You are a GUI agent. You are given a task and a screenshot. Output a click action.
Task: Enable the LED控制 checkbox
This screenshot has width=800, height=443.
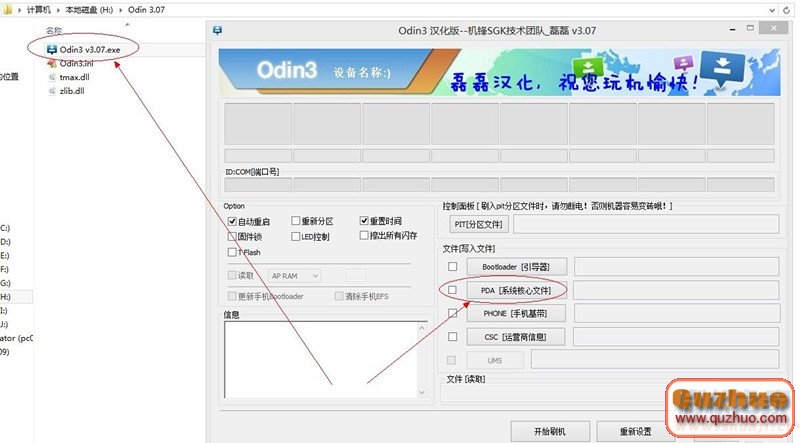click(295, 236)
